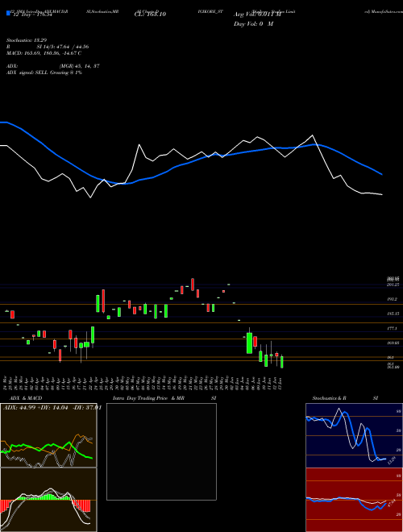This screenshot has width=403, height=532.
Task: Click the 177.1 price axis label
Action: [x=392, y=328]
